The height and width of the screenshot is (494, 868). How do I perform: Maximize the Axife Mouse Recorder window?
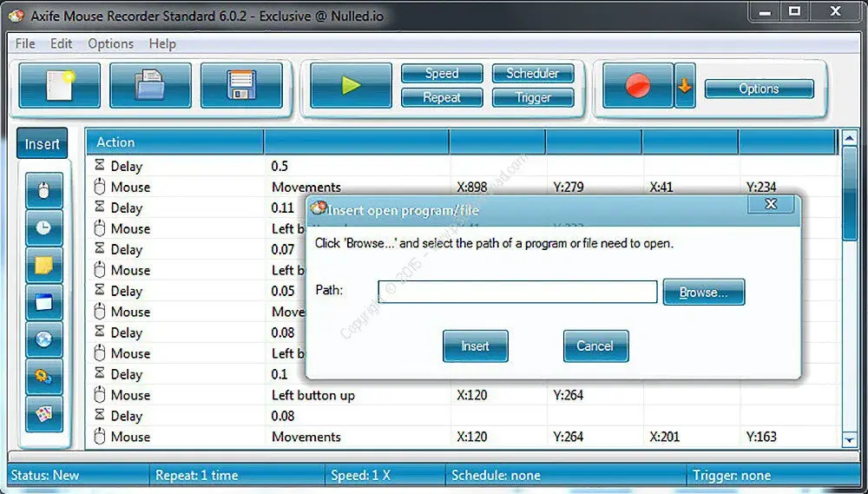[795, 11]
